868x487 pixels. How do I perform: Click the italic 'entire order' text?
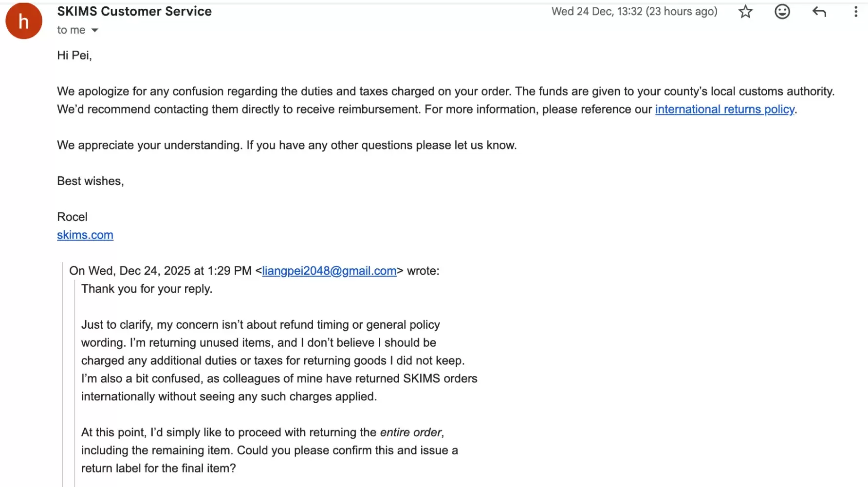click(410, 432)
